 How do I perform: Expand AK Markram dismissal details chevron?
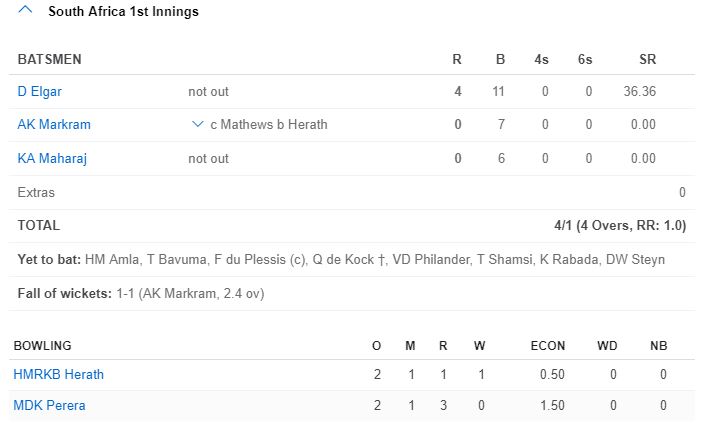click(197, 125)
